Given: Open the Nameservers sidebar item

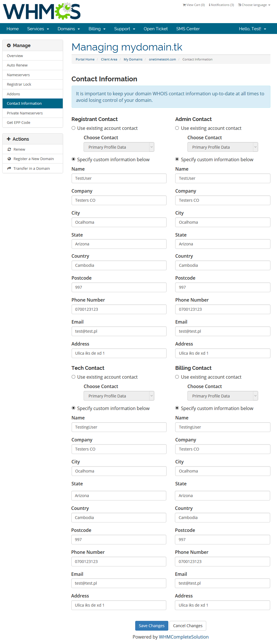Looking at the screenshot, I should point(18,75).
